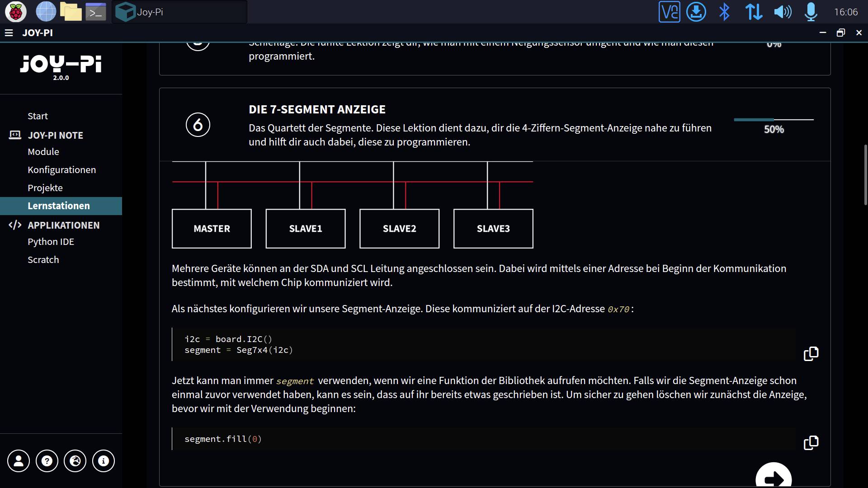
Task: Open Konfigurationen in sidebar
Action: 61,170
